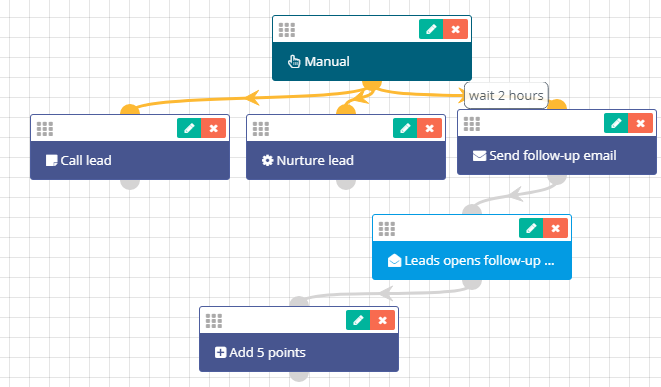
Task: Edit the Leads opens follow-up node
Action: pos(531,228)
